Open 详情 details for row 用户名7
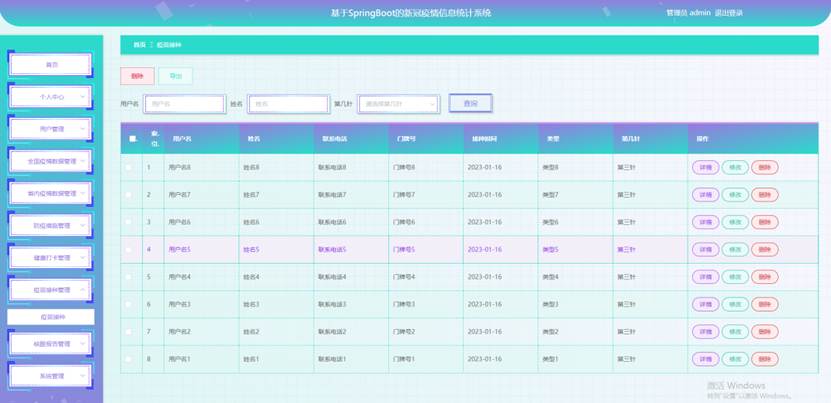831x403 pixels. 705,195
